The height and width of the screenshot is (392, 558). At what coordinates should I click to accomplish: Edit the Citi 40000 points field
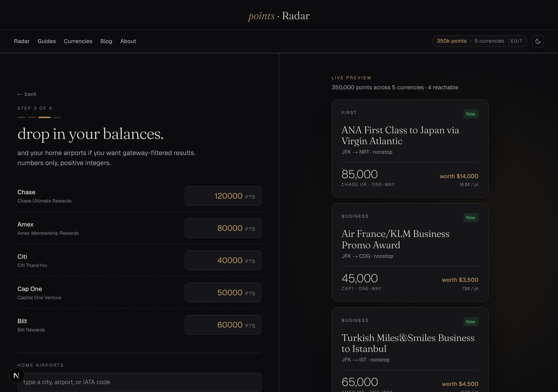click(223, 260)
